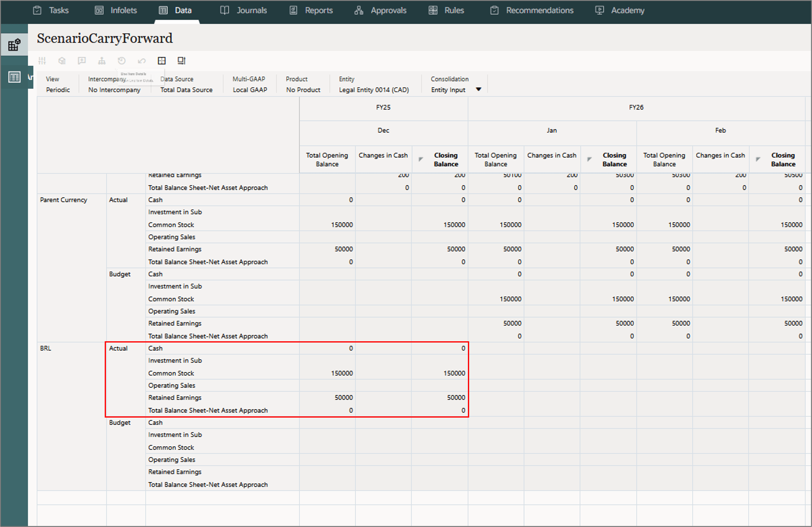The height and width of the screenshot is (527, 812).
Task: Click the hierarchy tree toolbar icon
Action: [x=102, y=61]
